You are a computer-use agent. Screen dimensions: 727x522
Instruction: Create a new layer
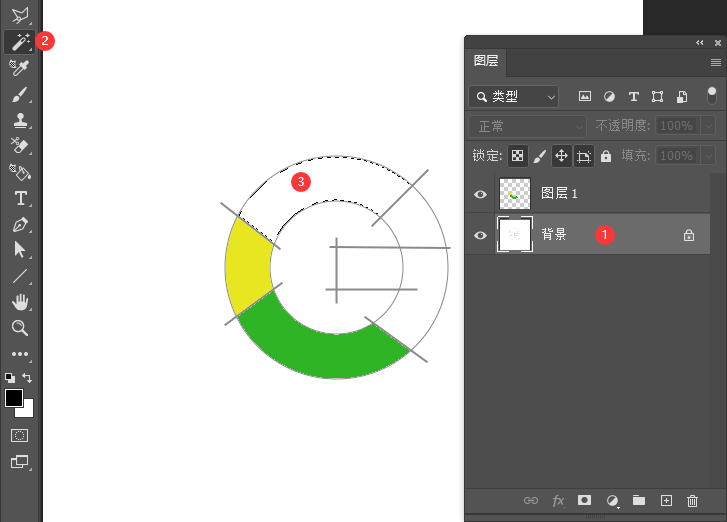tap(666, 501)
